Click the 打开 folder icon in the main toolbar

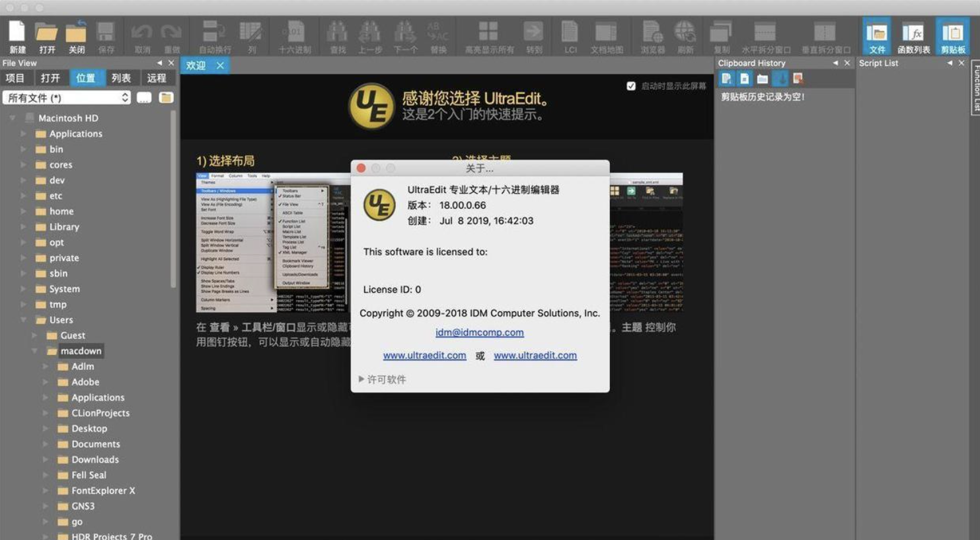[47, 32]
